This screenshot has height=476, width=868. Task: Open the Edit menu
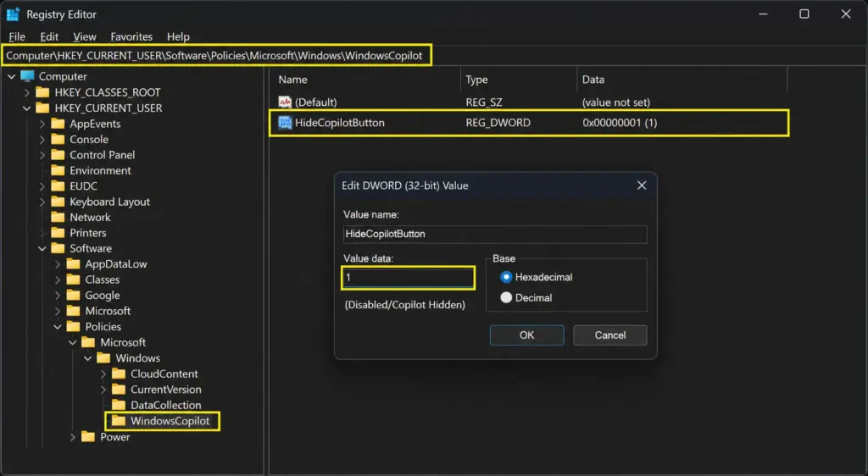[x=49, y=36]
